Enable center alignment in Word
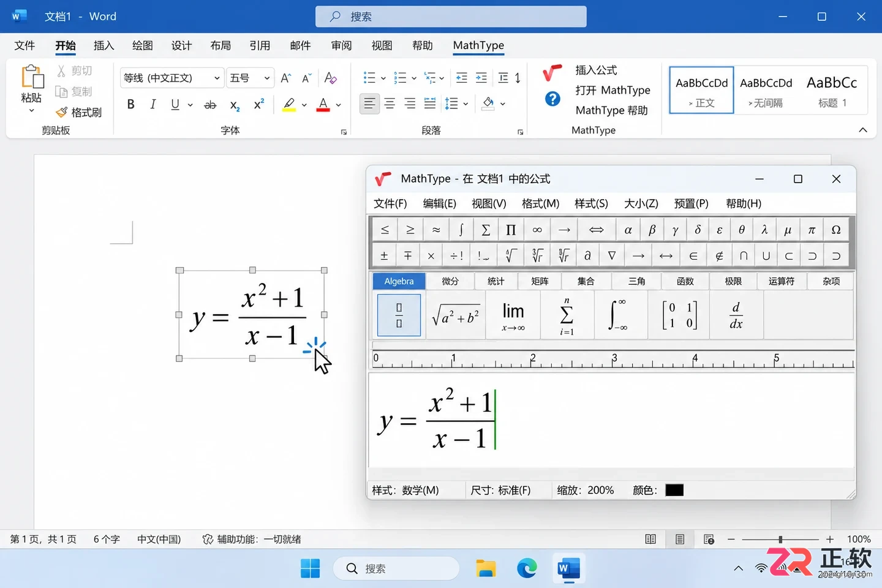 point(390,104)
